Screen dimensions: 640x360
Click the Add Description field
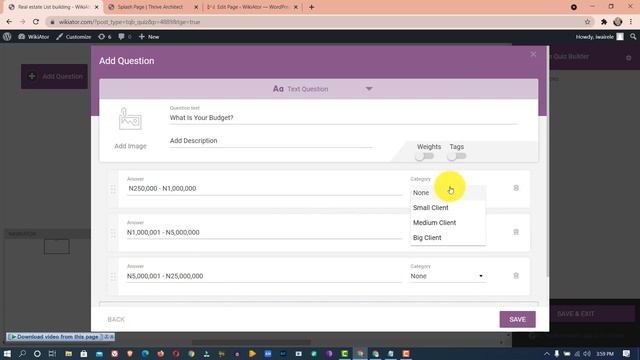click(x=271, y=141)
